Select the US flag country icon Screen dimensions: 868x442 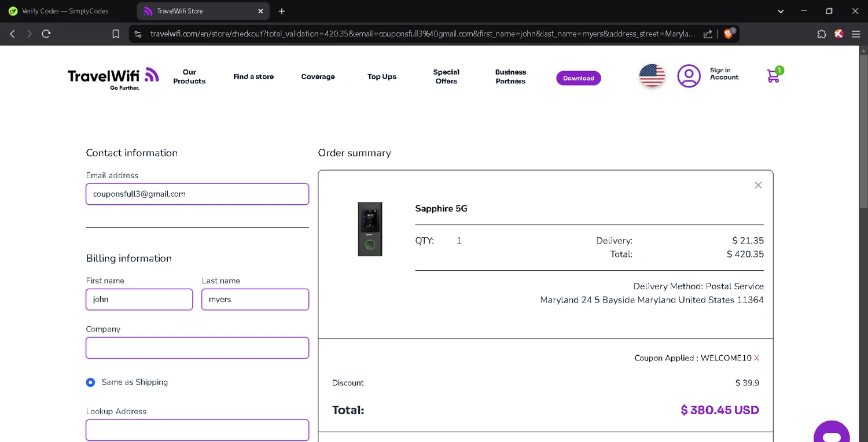[652, 76]
